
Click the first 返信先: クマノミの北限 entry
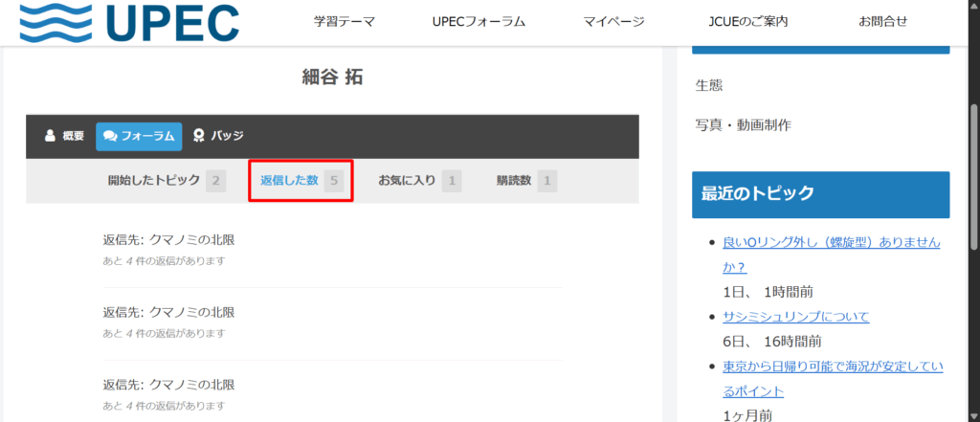click(x=168, y=239)
